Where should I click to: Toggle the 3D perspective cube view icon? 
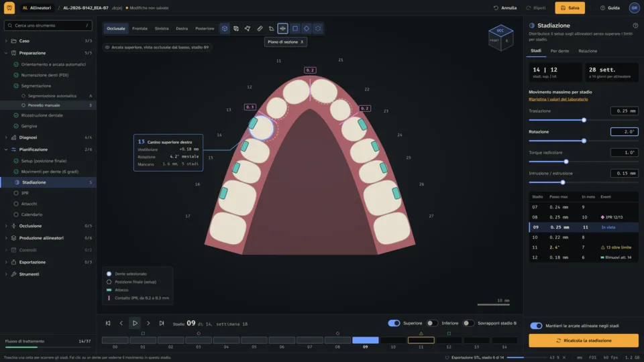224,29
